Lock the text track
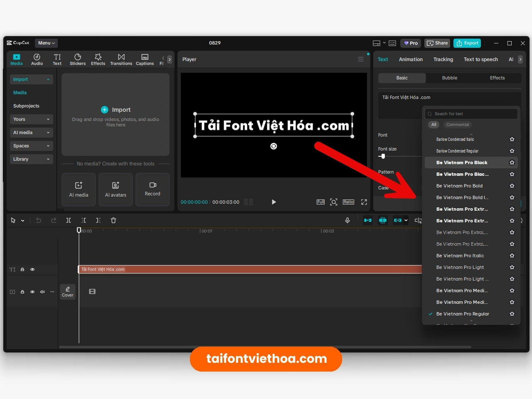This screenshot has width=532, height=399. pyautogui.click(x=22, y=269)
